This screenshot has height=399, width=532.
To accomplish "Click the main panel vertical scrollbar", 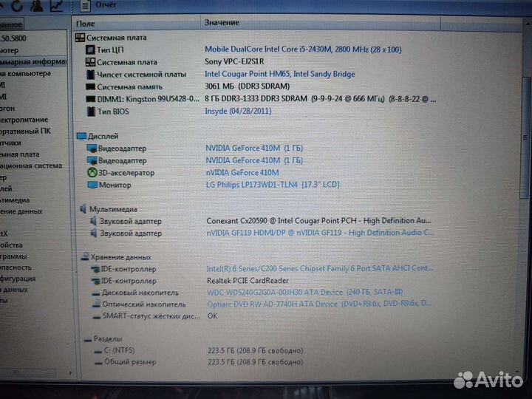I will click(x=525, y=137).
